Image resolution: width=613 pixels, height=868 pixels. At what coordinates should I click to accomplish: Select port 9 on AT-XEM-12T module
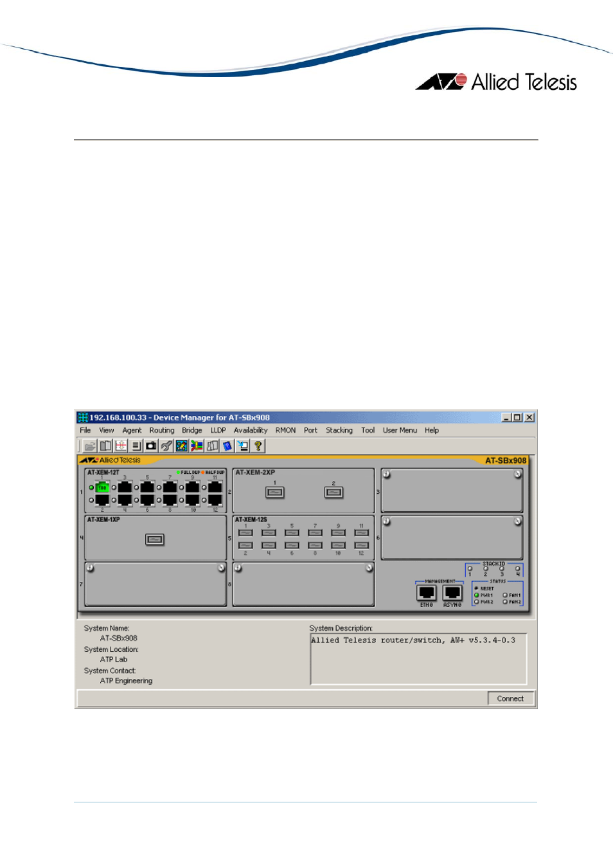click(x=192, y=487)
